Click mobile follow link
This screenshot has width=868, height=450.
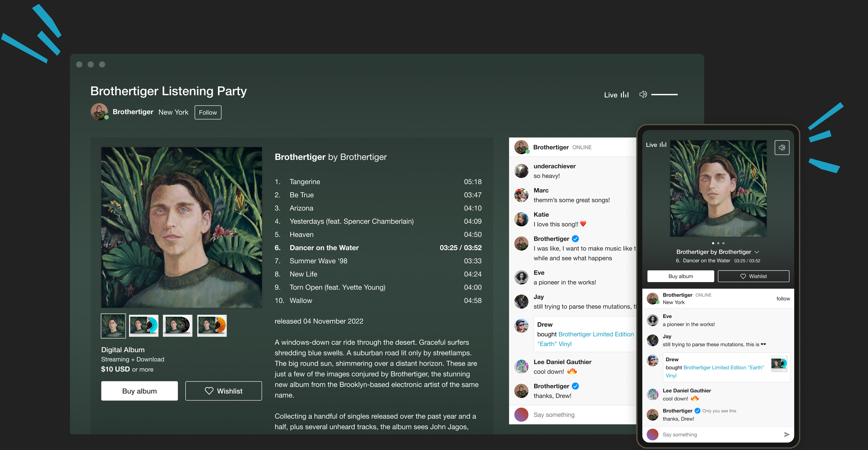click(x=783, y=299)
